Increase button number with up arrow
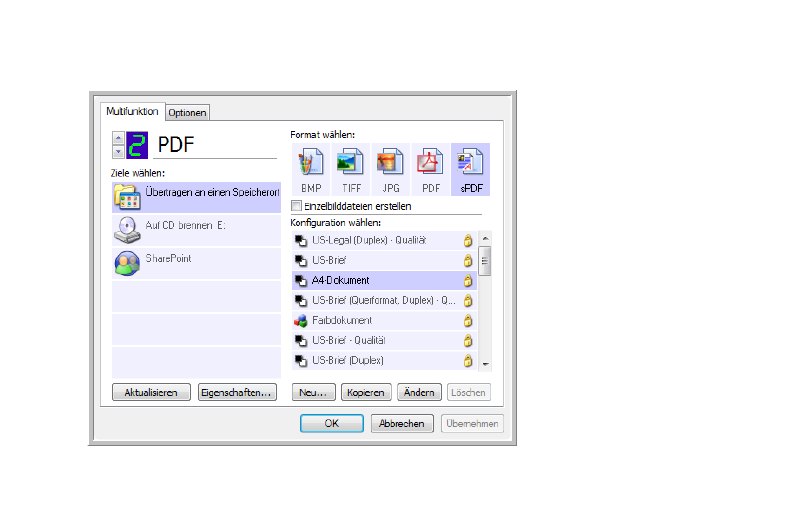The height and width of the screenshot is (518, 792). 118,138
